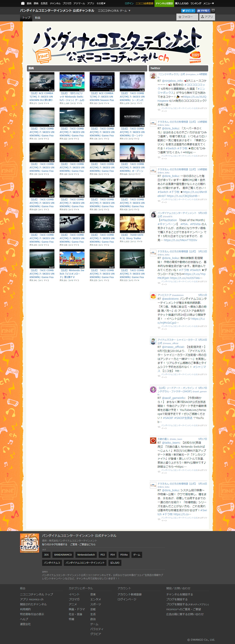Open the small dropdown beside the いいね button
Image resolution: width=235 pixels, height=644 pixels.
(213, 11)
